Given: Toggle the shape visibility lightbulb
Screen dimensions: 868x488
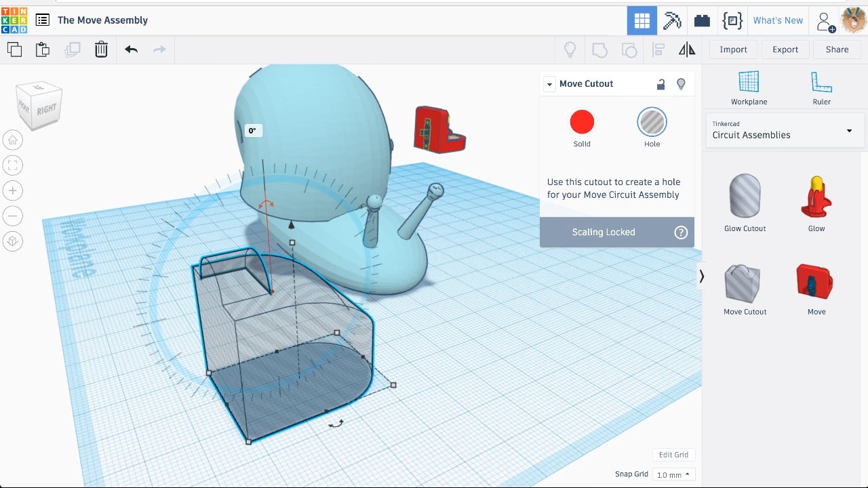Looking at the screenshot, I should 681,84.
